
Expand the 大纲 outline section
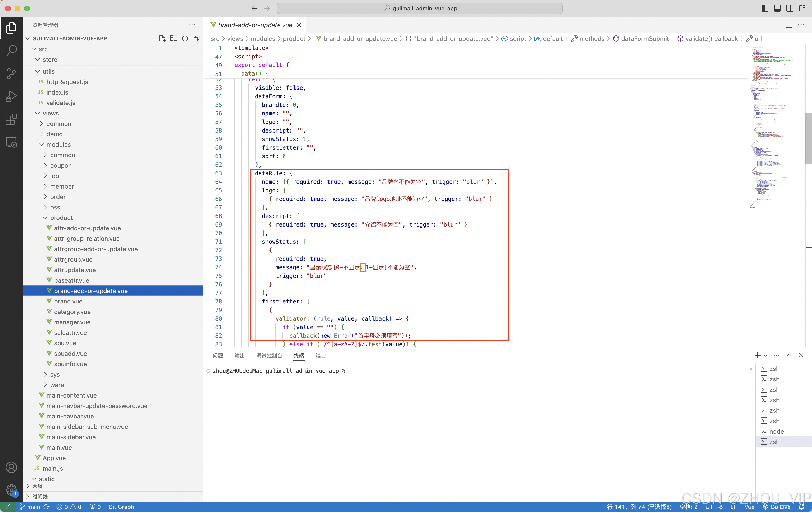point(37,486)
